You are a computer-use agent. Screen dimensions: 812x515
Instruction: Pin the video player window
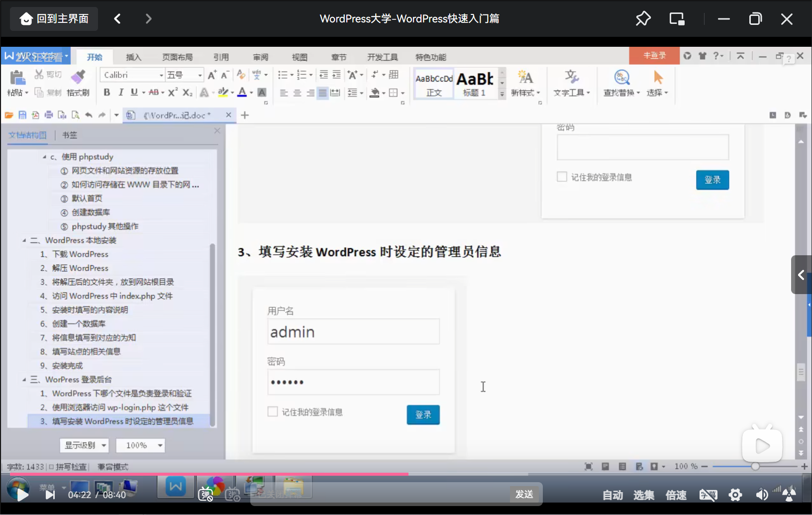pyautogui.click(x=643, y=19)
